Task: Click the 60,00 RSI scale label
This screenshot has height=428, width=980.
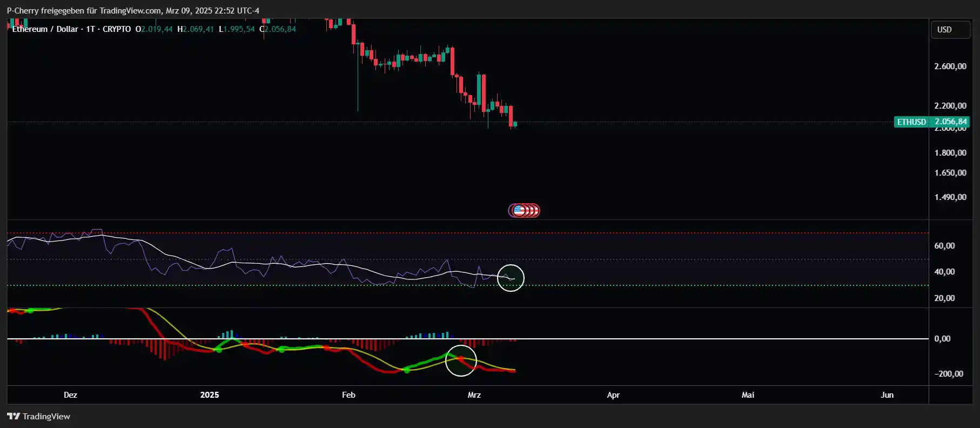Action: pyautogui.click(x=944, y=246)
